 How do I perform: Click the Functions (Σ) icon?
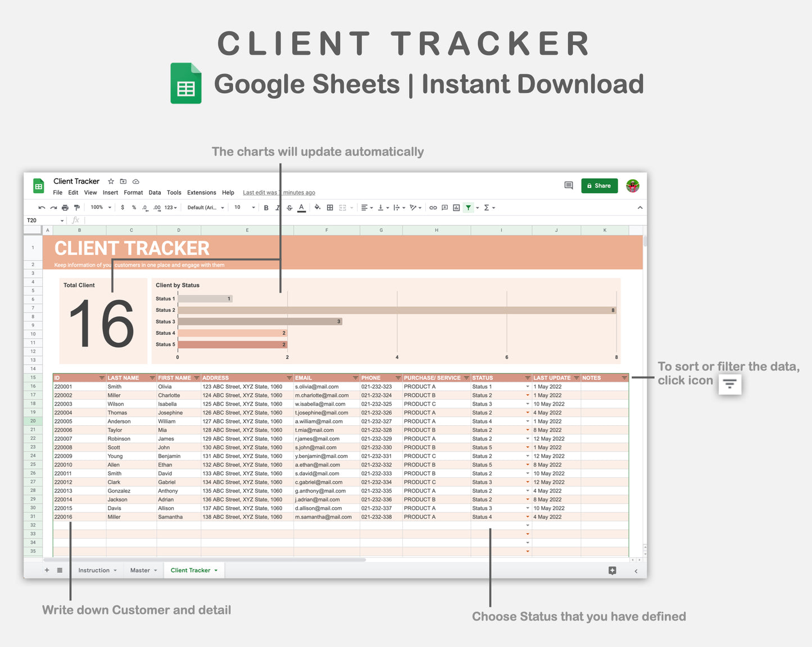tap(487, 207)
